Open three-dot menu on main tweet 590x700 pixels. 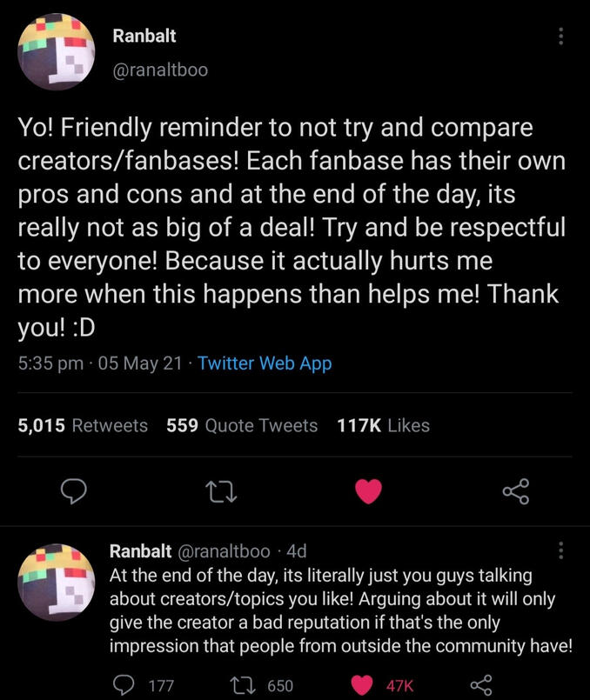pyautogui.click(x=561, y=36)
